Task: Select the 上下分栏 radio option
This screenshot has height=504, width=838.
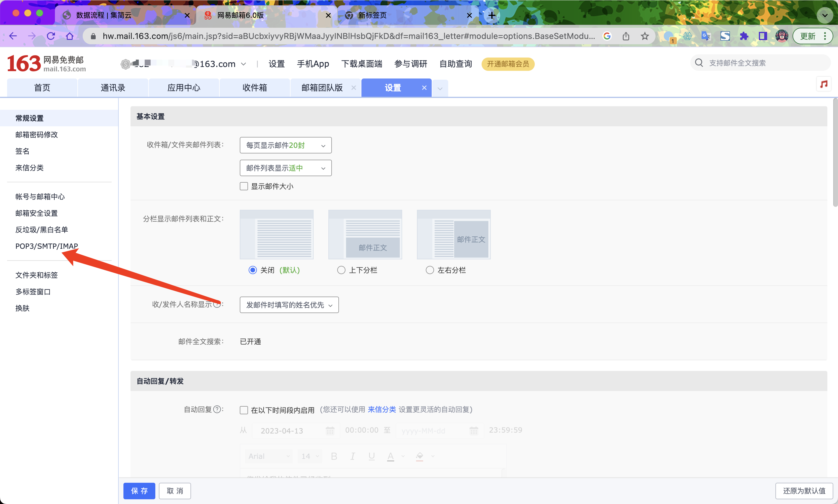Action: [x=341, y=270]
